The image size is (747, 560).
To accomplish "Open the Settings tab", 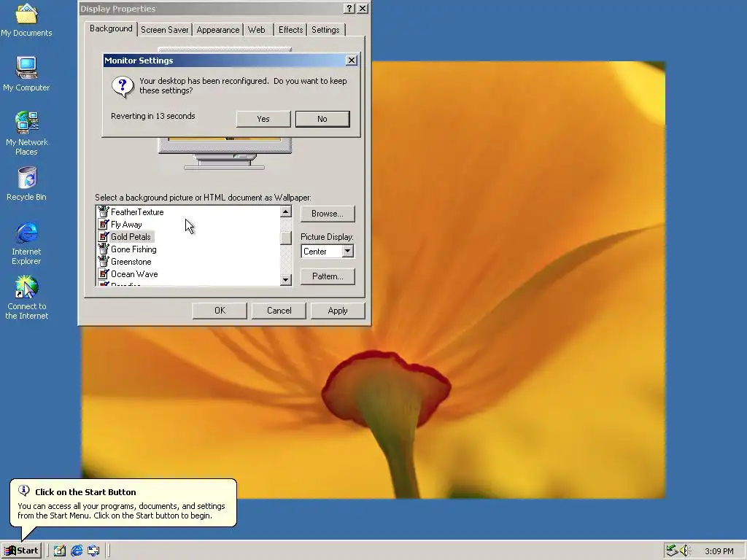I will point(325,29).
